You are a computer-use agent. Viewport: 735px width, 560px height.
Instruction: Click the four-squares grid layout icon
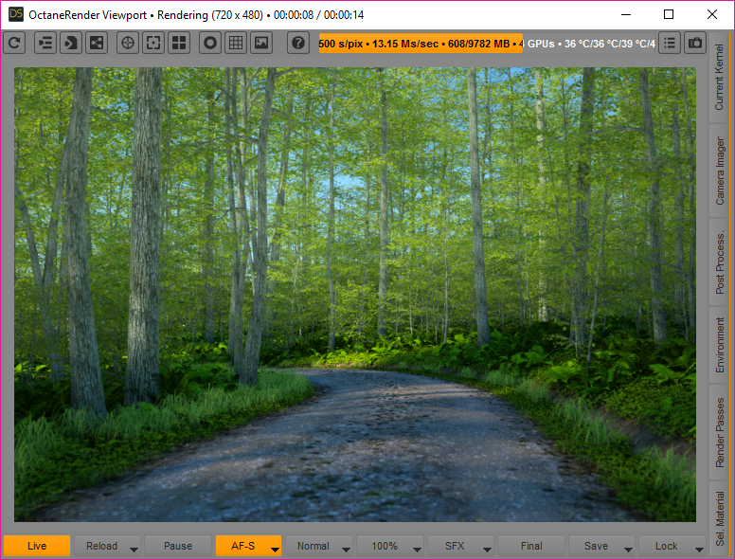pyautogui.click(x=179, y=44)
